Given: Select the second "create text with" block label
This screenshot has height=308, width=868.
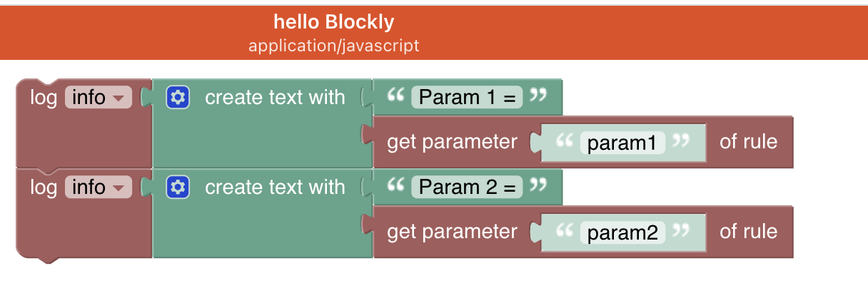Looking at the screenshot, I should (275, 187).
